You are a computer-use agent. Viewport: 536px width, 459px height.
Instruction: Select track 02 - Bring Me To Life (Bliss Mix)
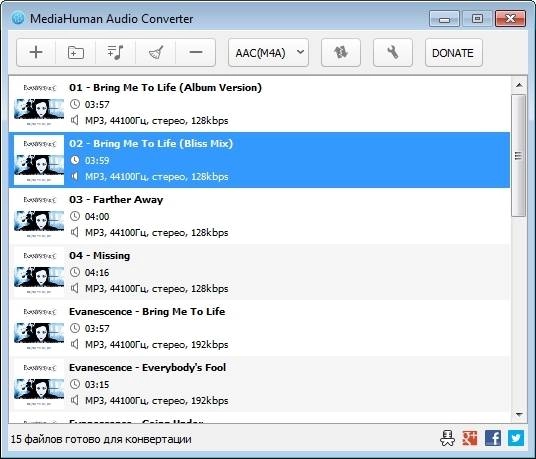[x=259, y=160]
